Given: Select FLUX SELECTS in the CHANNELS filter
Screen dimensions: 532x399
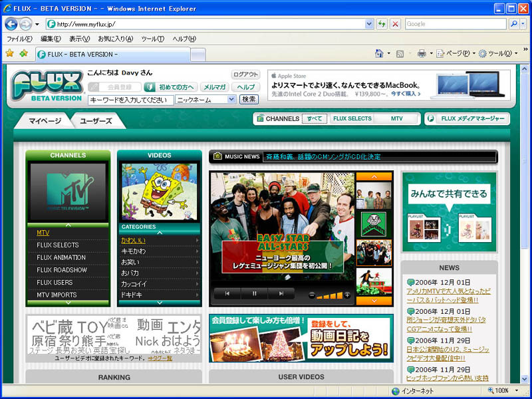Looking at the screenshot, I should tap(352, 119).
